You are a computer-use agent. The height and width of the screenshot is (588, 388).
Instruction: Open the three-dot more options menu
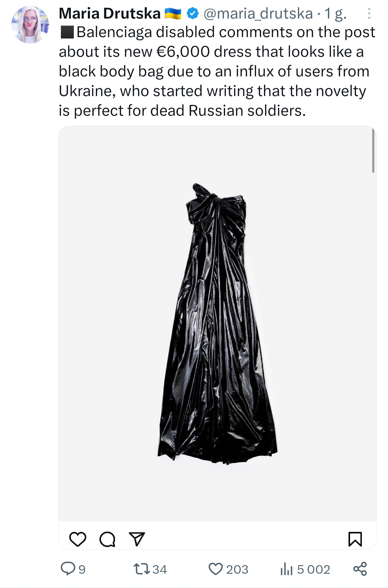(369, 13)
